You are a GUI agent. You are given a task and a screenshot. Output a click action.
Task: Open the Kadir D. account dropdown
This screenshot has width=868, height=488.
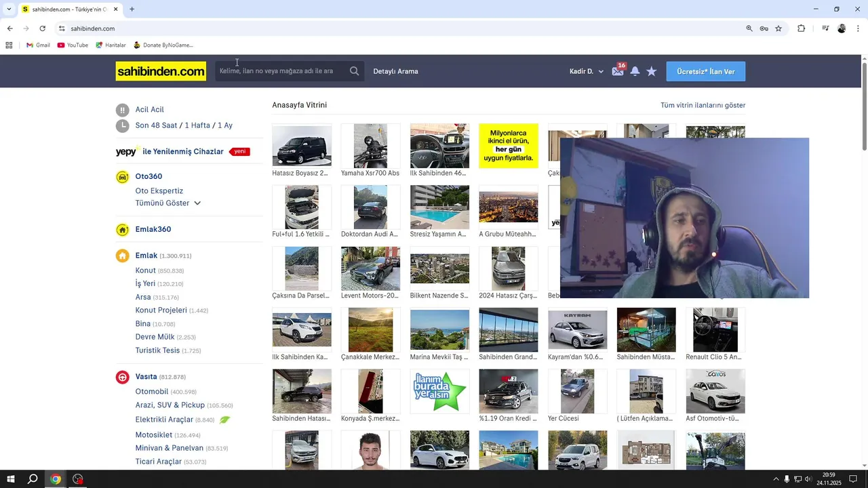(x=587, y=71)
